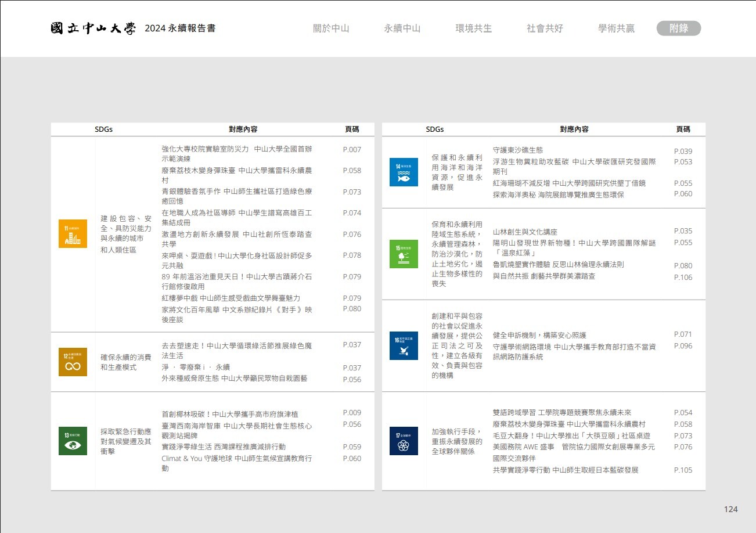This screenshot has height=533, width=756.
Task: Click the 國立中山大學 logo in header
Action: [93, 28]
